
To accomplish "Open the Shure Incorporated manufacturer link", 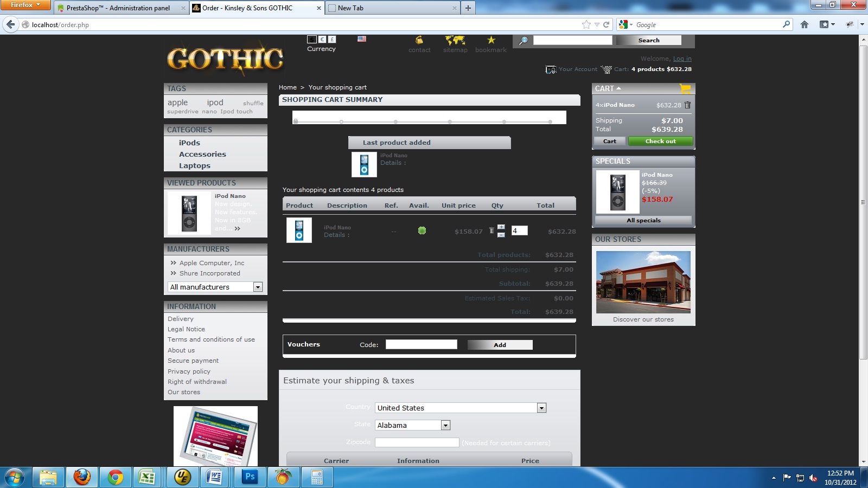I will [209, 273].
